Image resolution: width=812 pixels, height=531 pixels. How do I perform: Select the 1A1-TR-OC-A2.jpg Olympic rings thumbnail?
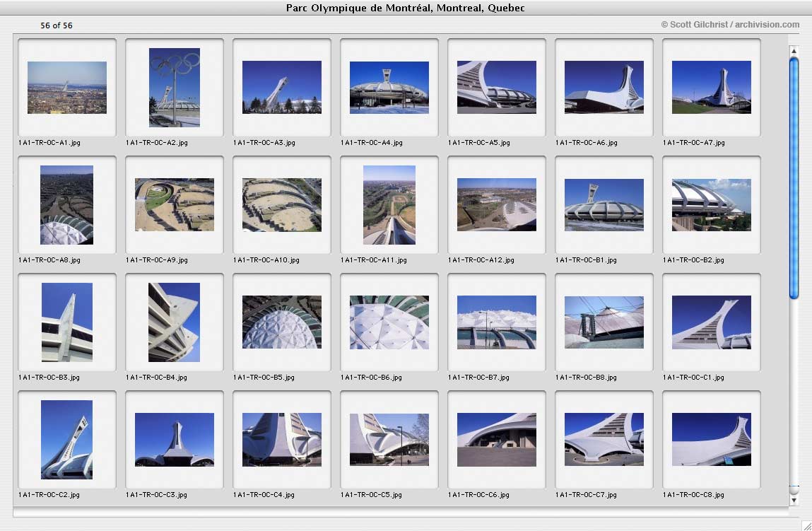[175, 88]
